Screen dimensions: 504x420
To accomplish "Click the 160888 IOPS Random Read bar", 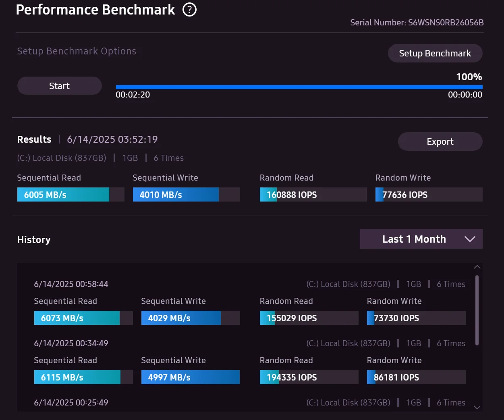I will [x=313, y=195].
